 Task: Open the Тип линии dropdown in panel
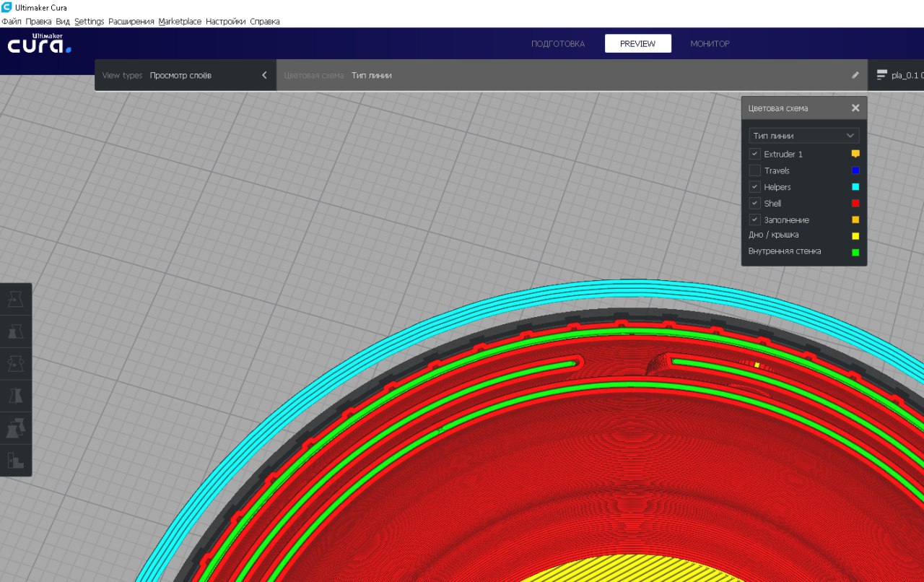coord(803,136)
